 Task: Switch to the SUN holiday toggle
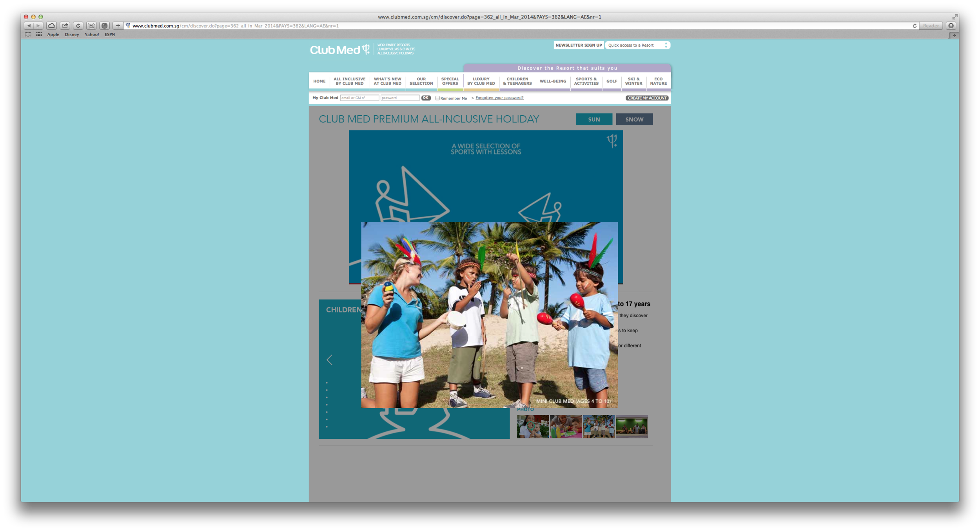[x=593, y=119]
